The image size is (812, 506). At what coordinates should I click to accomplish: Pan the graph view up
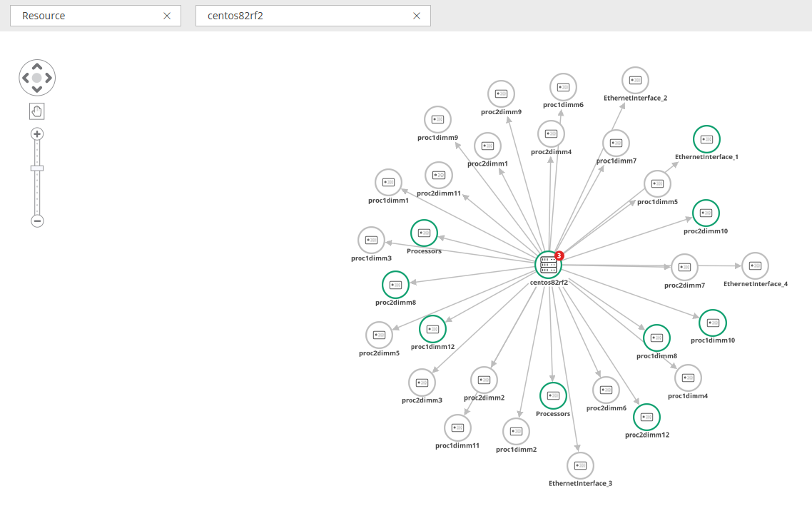tap(37, 66)
